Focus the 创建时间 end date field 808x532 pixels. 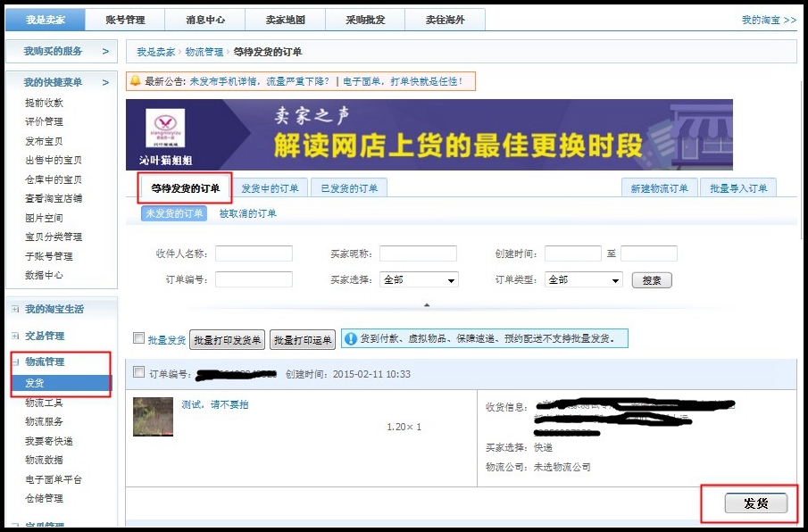click(649, 254)
